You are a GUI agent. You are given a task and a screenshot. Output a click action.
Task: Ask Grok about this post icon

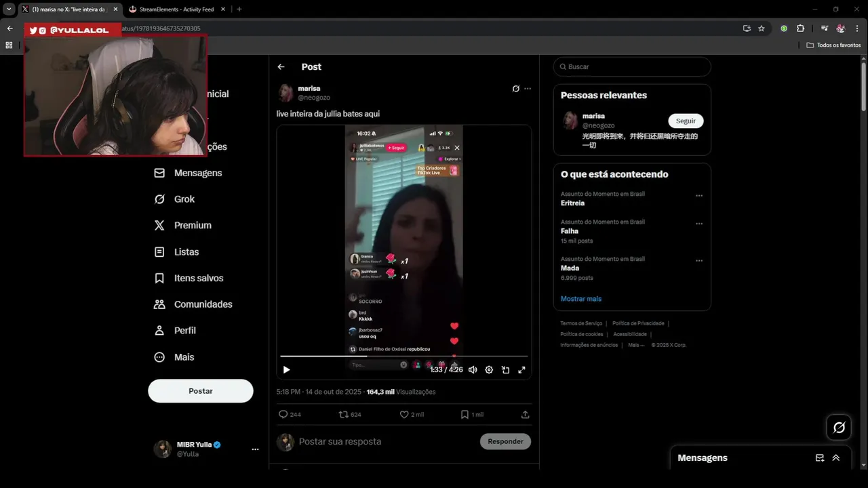pos(516,89)
